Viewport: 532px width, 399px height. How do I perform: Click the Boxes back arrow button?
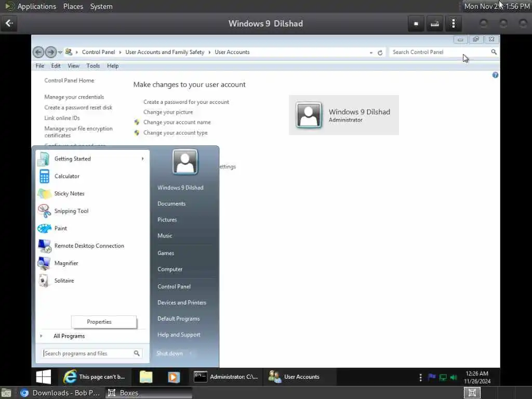pyautogui.click(x=9, y=23)
